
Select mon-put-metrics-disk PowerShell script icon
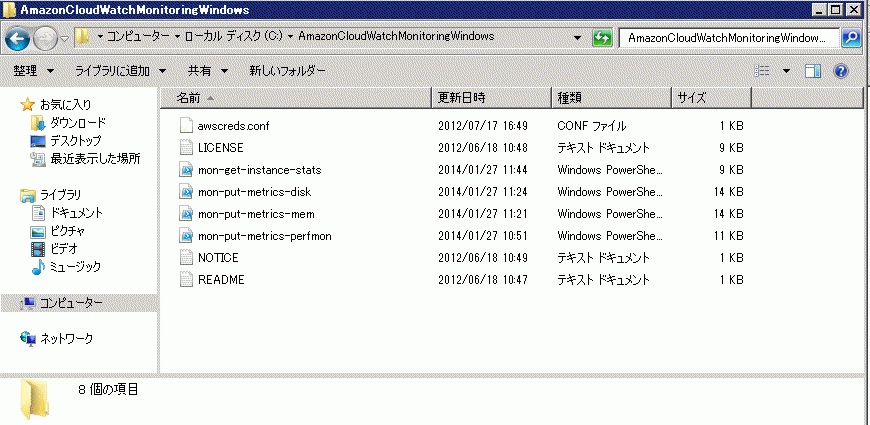pyautogui.click(x=186, y=192)
